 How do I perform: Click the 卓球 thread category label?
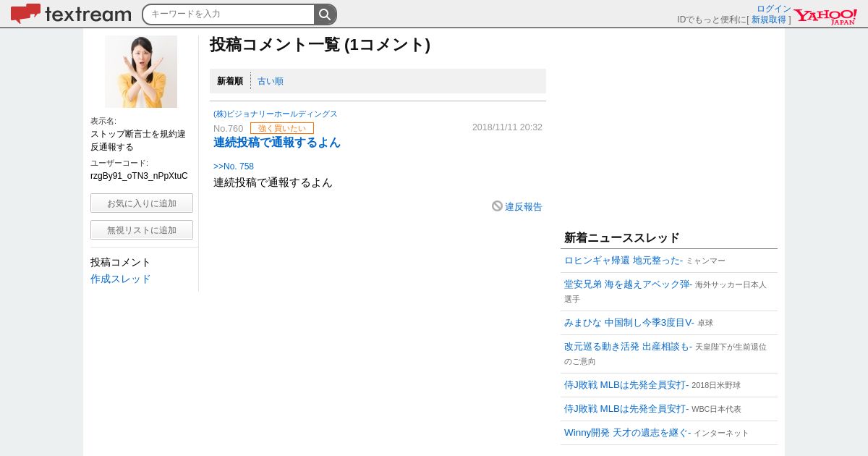[705, 323]
